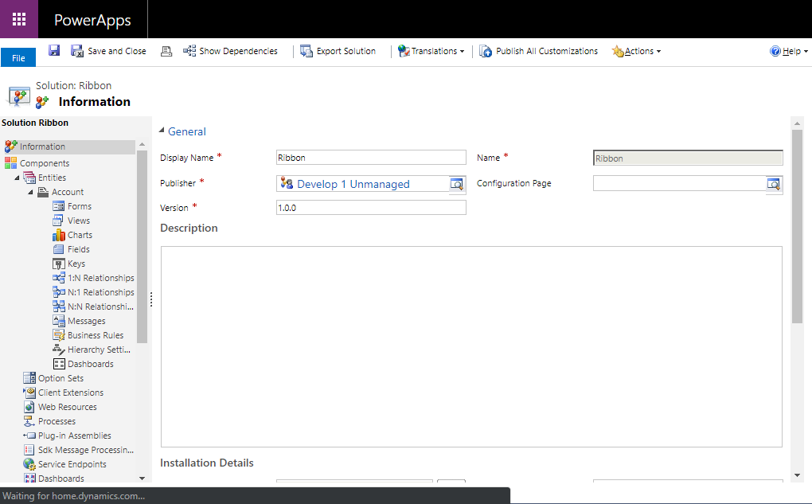The width and height of the screenshot is (812, 504).
Task: Click the Version input field
Action: tap(371, 208)
